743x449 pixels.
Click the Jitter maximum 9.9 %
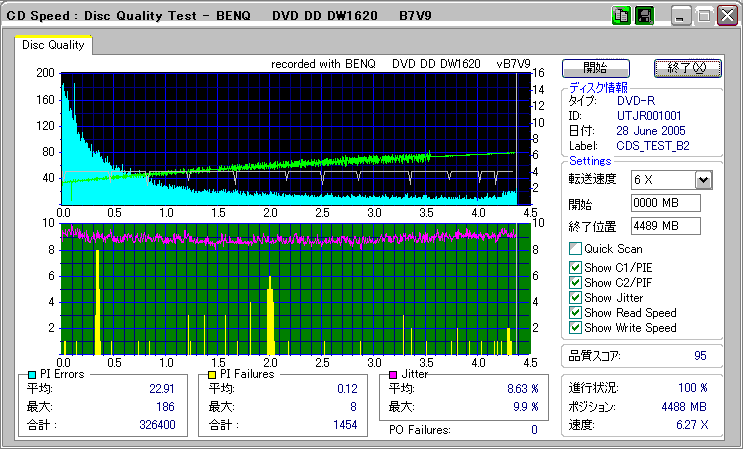point(526,406)
